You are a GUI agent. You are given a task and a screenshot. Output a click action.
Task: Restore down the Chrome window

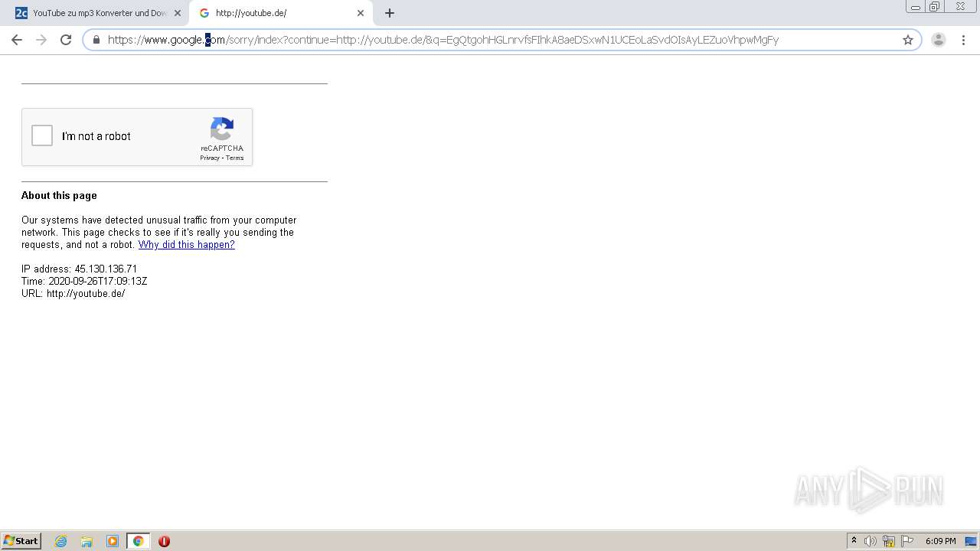coord(935,7)
